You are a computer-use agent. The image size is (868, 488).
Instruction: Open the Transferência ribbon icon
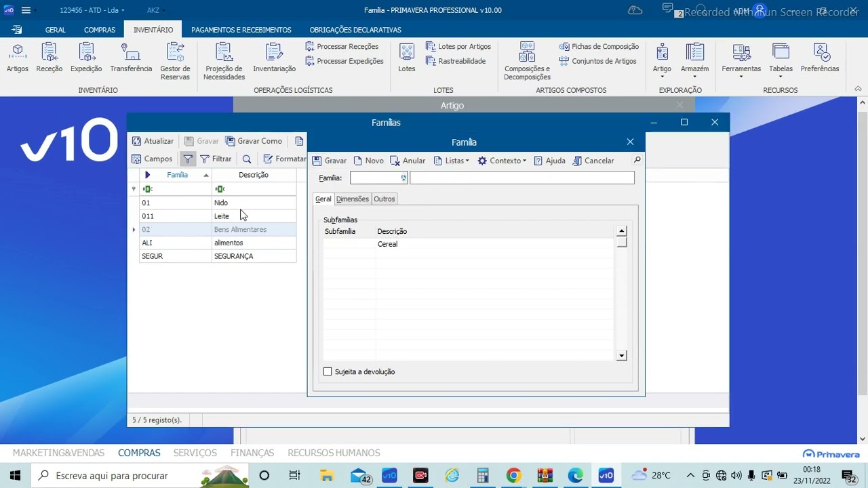(x=131, y=58)
